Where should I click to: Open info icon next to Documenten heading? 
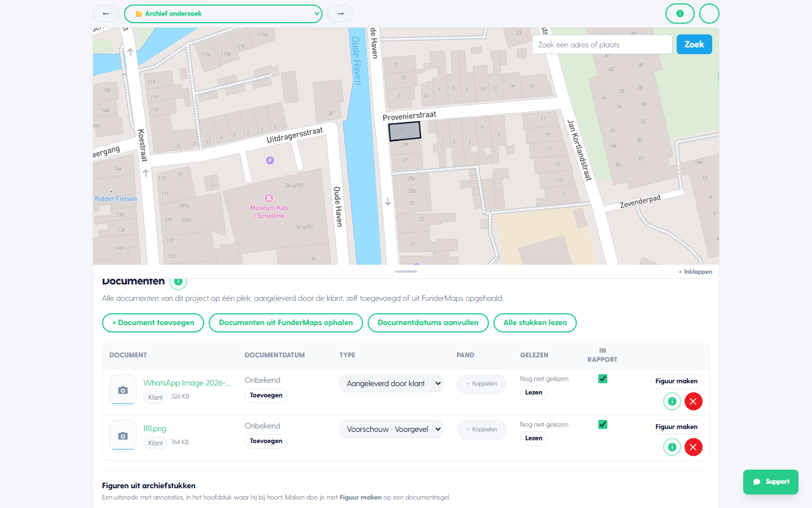point(178,281)
